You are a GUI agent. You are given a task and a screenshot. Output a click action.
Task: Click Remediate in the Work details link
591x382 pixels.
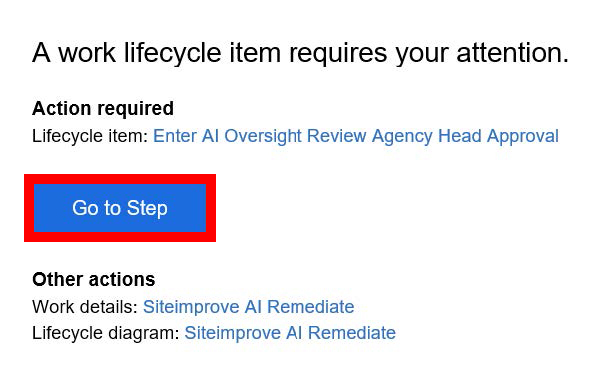tap(311, 307)
